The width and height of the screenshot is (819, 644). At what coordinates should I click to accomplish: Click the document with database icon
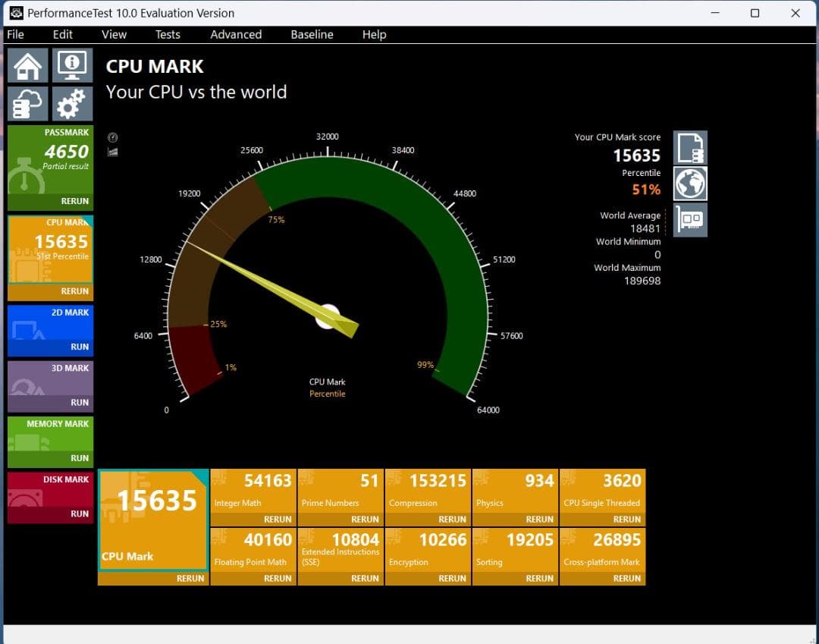coord(690,147)
